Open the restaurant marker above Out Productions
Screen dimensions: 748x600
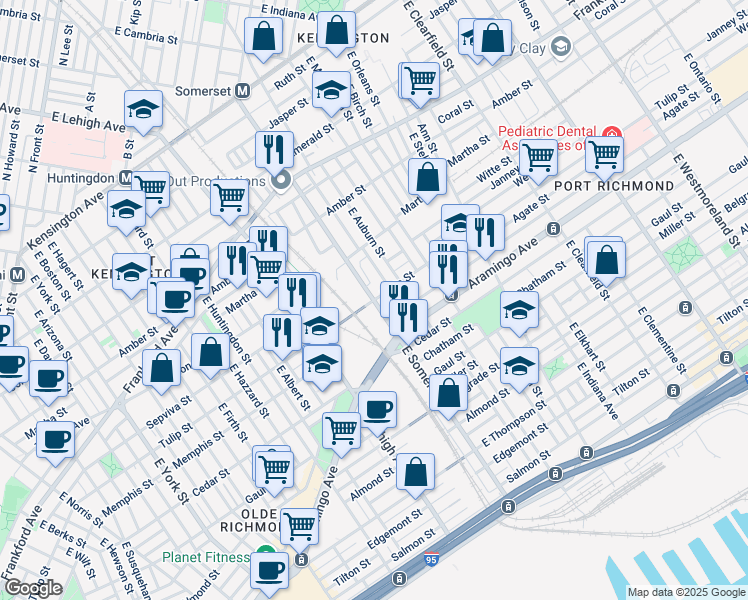point(274,153)
